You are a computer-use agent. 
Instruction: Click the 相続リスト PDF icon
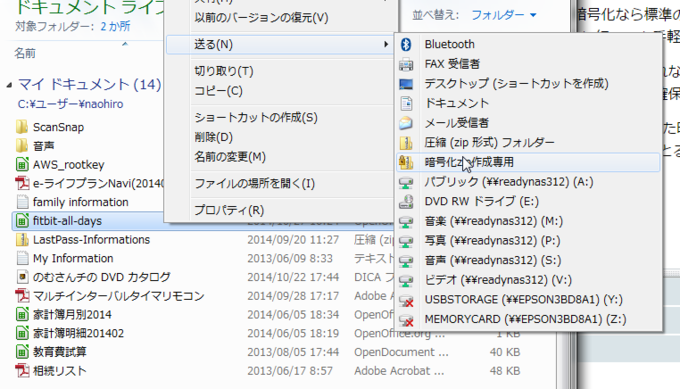[22, 371]
